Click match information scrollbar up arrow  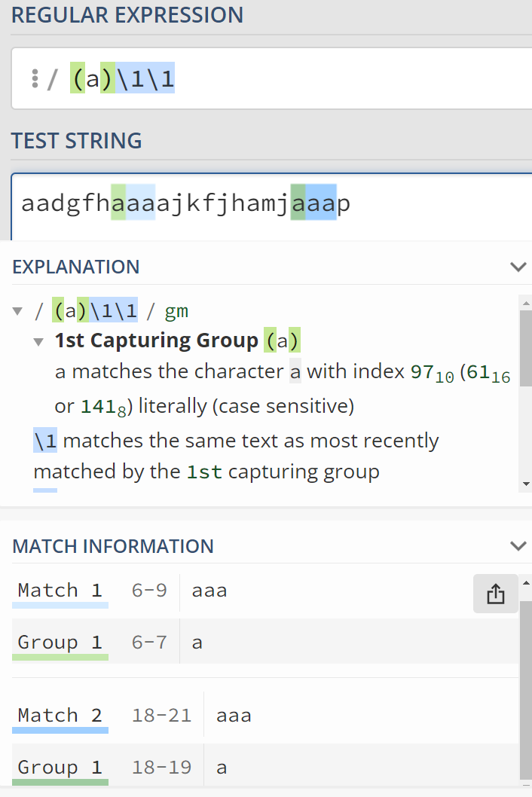(526, 582)
